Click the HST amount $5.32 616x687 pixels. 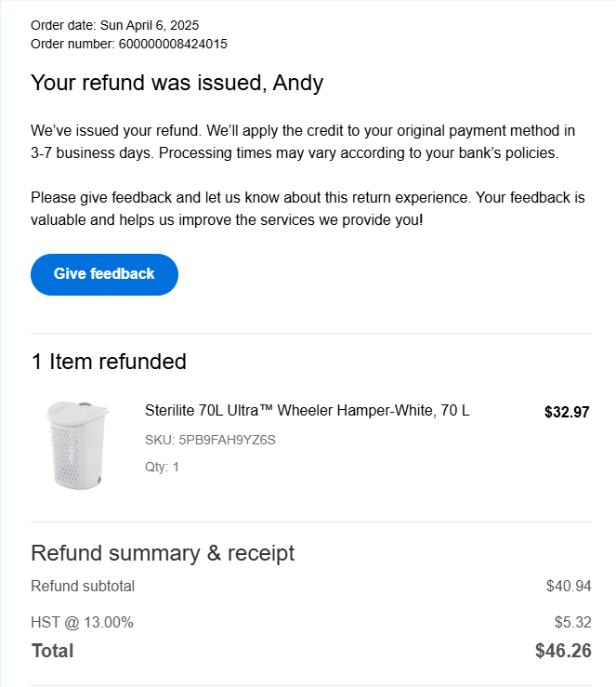click(572, 622)
